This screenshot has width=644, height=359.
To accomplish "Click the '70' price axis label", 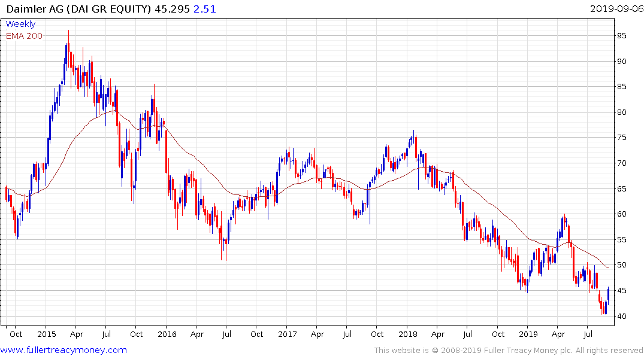I will [x=621, y=163].
